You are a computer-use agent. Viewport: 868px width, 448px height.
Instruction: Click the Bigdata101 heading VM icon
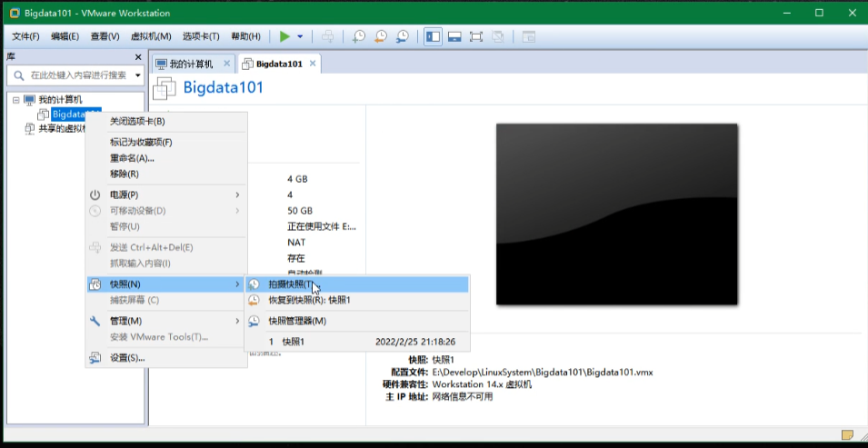coord(165,88)
